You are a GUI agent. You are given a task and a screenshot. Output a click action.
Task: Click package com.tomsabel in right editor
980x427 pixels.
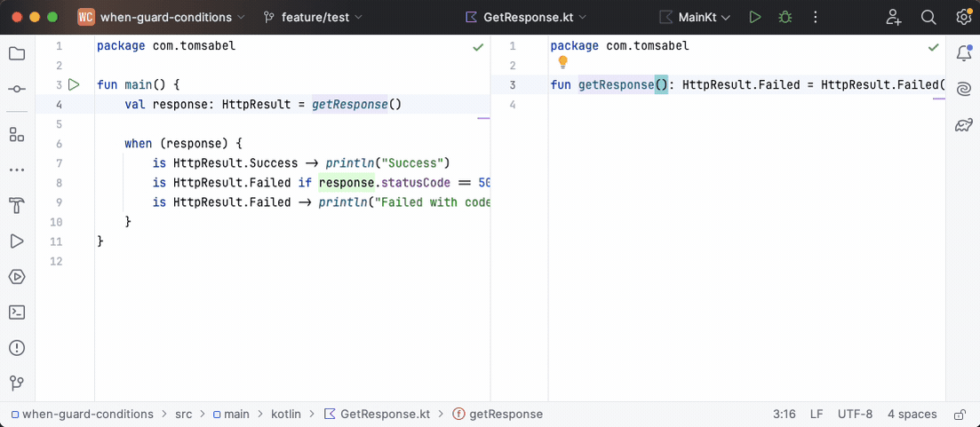pos(619,45)
